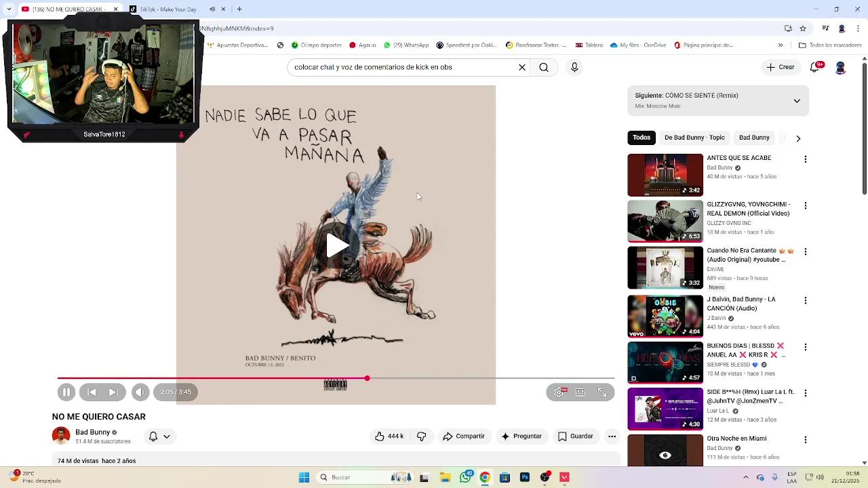
Task: Run the search with magnifier button
Action: pyautogui.click(x=544, y=67)
